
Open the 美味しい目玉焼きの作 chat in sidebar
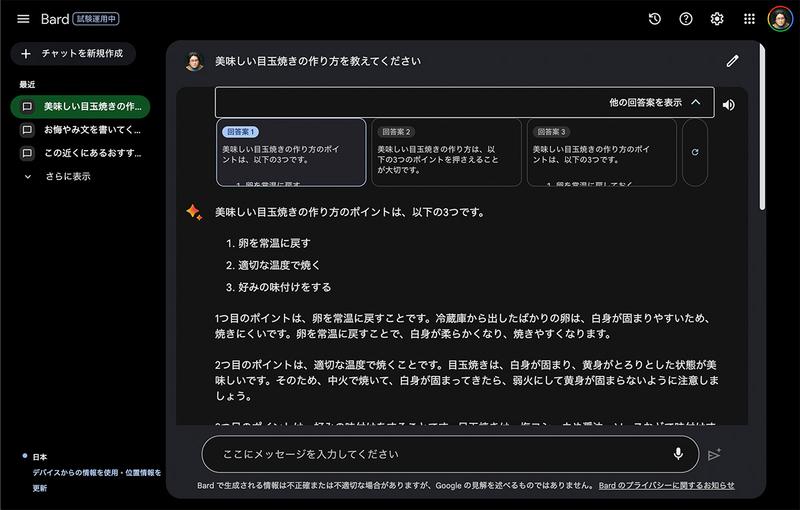click(81, 107)
